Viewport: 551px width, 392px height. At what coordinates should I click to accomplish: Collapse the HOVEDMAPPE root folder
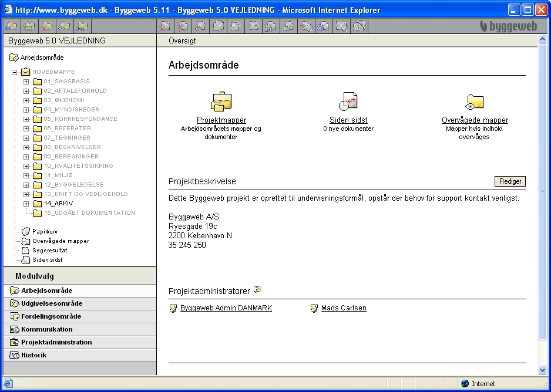coord(14,72)
